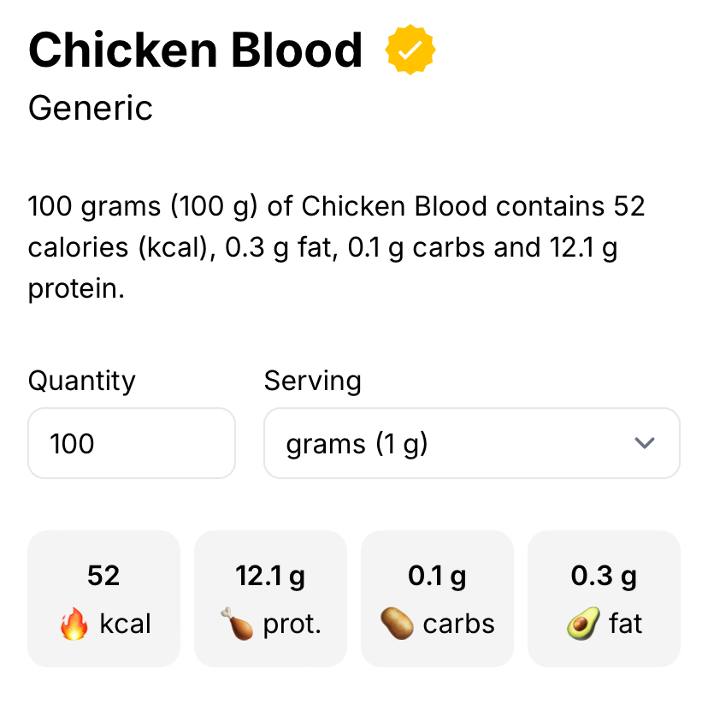The height and width of the screenshot is (728, 708).
Task: Click the yellow verified badge icon
Action: pos(410,50)
